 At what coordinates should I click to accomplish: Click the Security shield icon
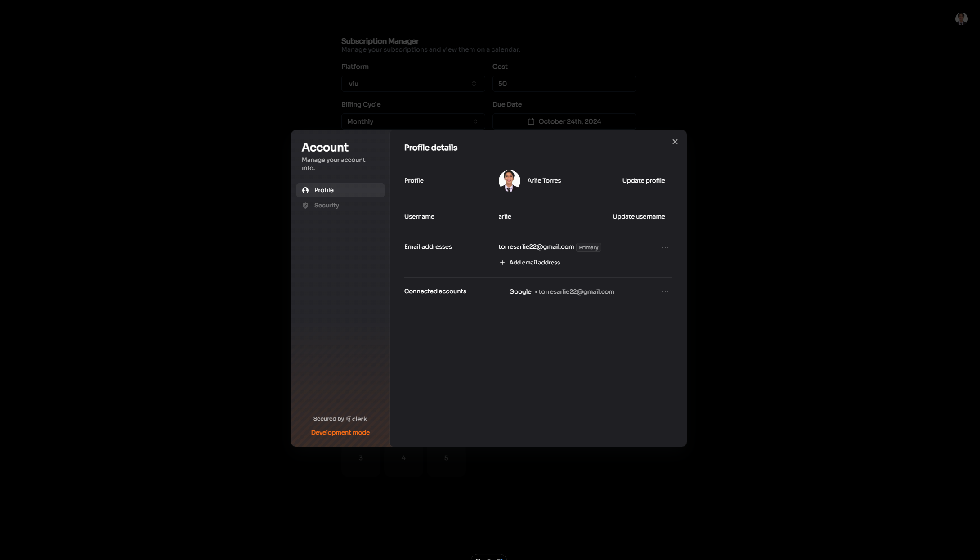coord(305,206)
